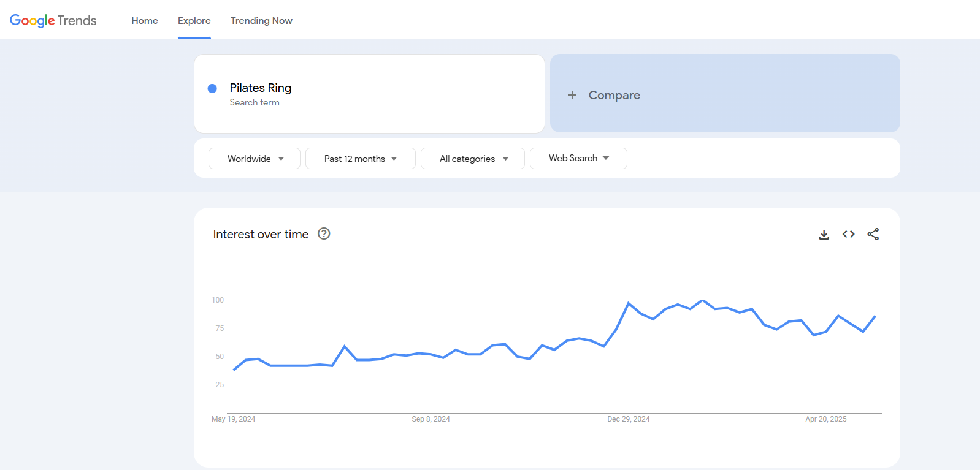The width and height of the screenshot is (980, 470).
Task: Click the 100 value on the y-axis
Action: point(218,300)
